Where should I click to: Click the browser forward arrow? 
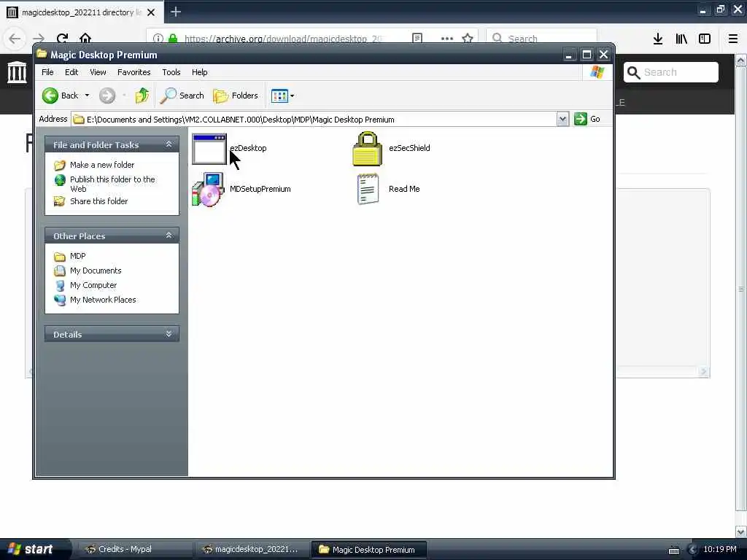pyautogui.click(x=39, y=39)
